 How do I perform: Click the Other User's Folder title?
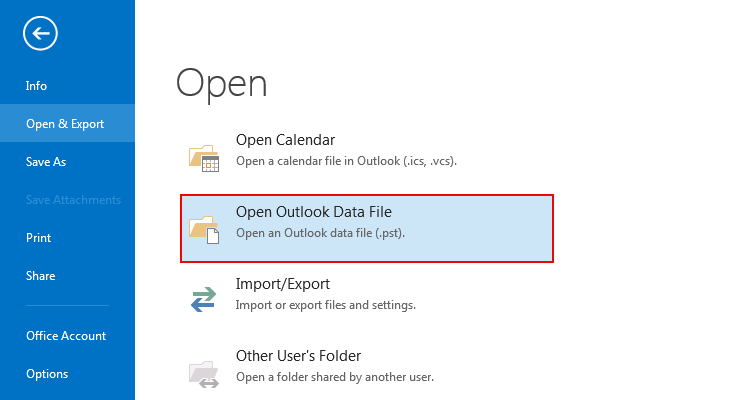[x=298, y=355]
